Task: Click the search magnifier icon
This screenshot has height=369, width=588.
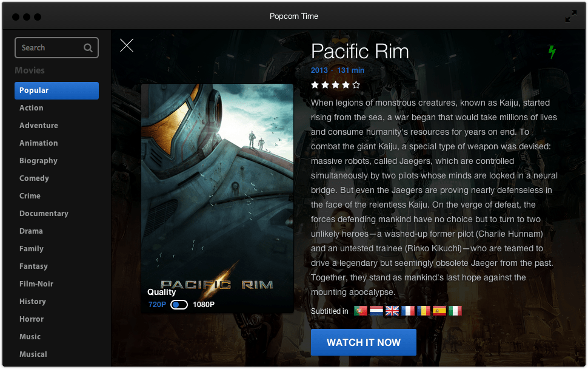Action: pyautogui.click(x=88, y=48)
